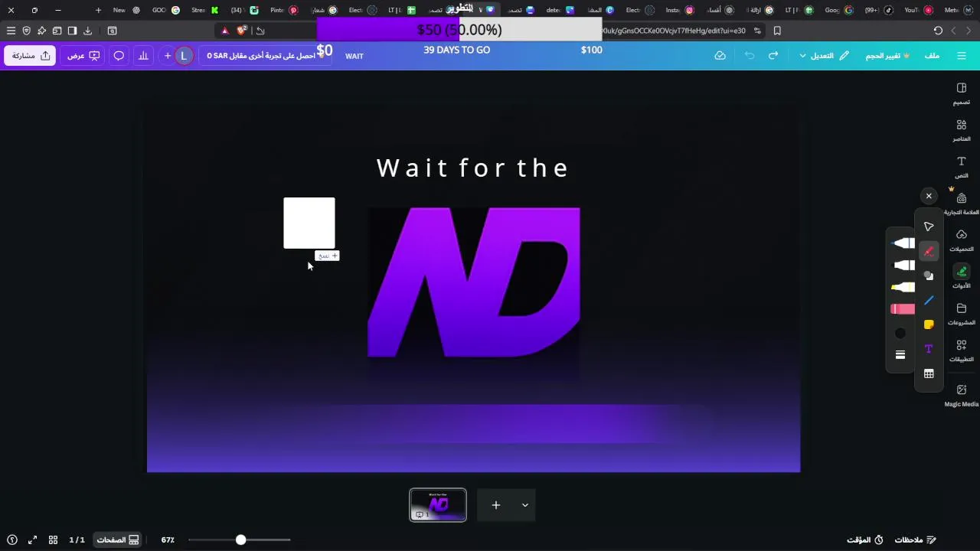Expand the Editing (التعديل) mode dropdown
Image resolution: width=980 pixels, height=551 pixels.
coord(824,56)
